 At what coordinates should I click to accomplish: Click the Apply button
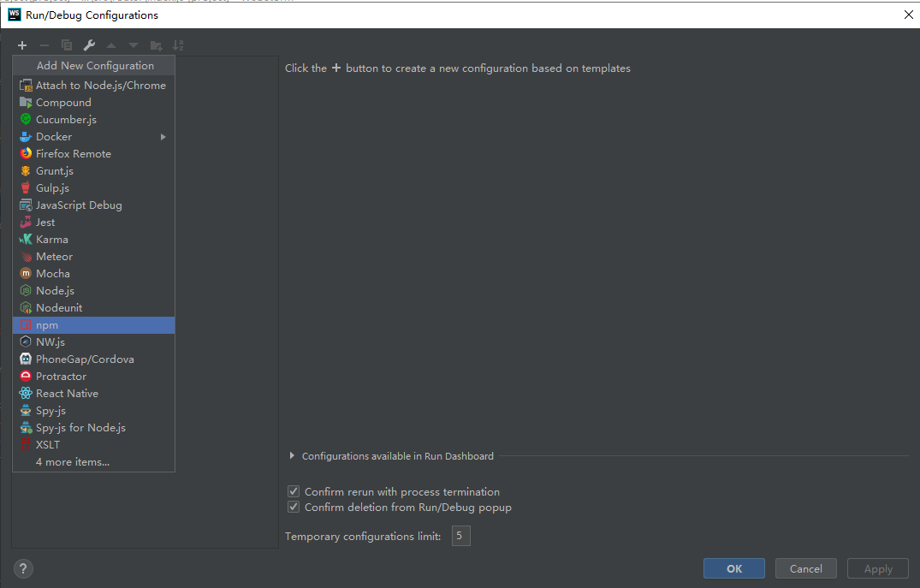pos(878,568)
